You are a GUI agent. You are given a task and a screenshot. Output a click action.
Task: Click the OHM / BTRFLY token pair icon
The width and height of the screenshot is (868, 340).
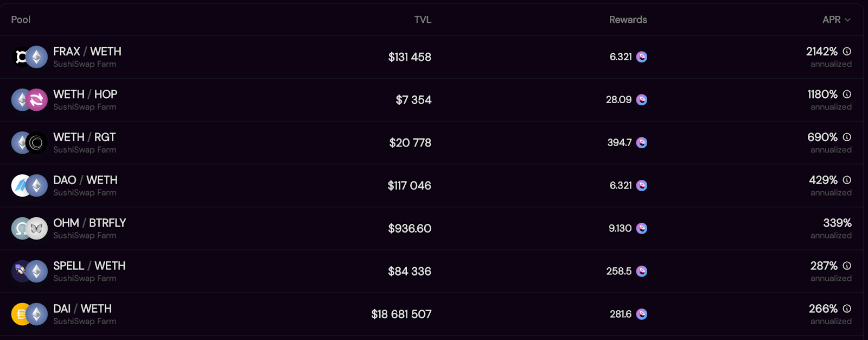click(29, 229)
